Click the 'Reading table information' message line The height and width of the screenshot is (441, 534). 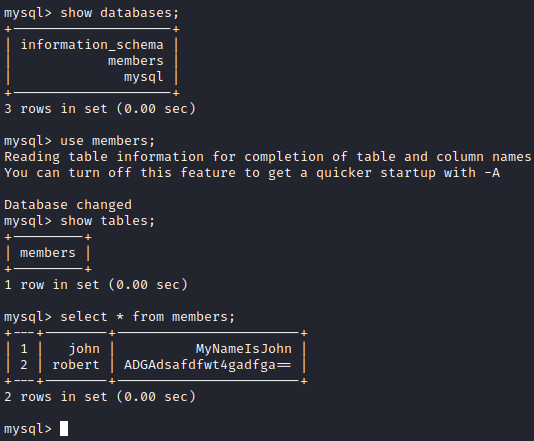[267, 157]
